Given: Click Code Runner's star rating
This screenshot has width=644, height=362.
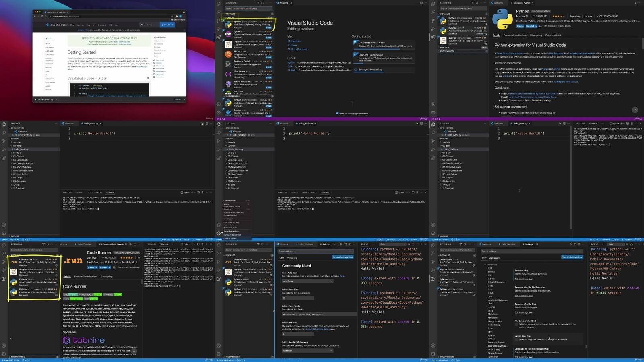Looking at the screenshot, I should click(x=126, y=258).
